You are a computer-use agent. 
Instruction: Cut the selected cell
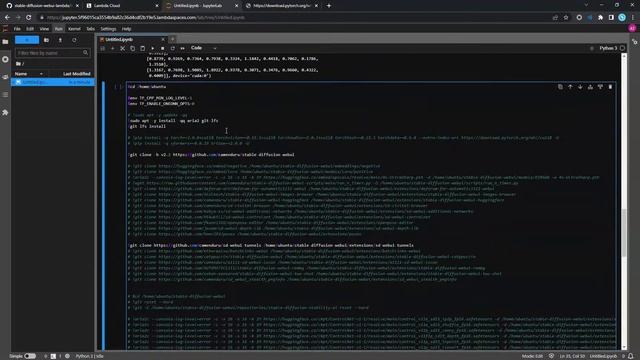pyautogui.click(x=122, y=48)
